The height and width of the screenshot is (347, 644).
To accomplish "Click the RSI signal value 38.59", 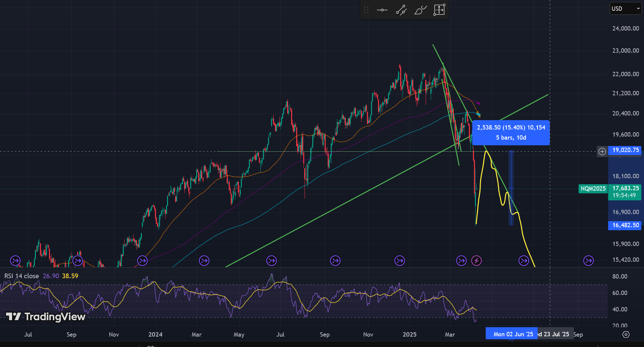I will pos(70,276).
